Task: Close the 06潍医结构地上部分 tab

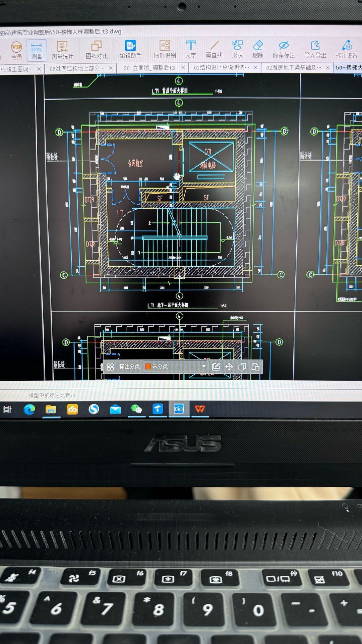Action: 111,68
